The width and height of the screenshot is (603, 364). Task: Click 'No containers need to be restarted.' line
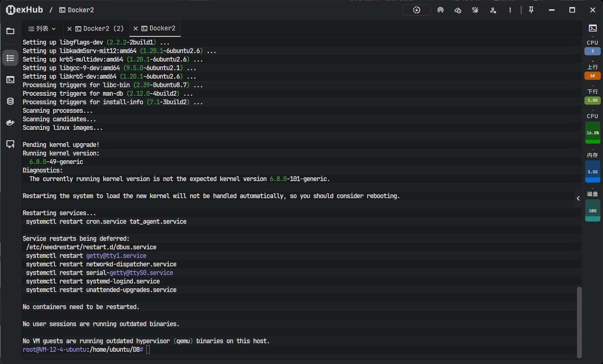tap(81, 307)
